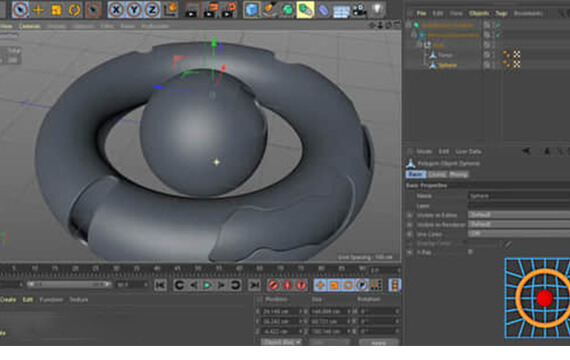Viewport: 570px width, 360px height.
Task: Go to start of animation
Action: click(x=160, y=285)
